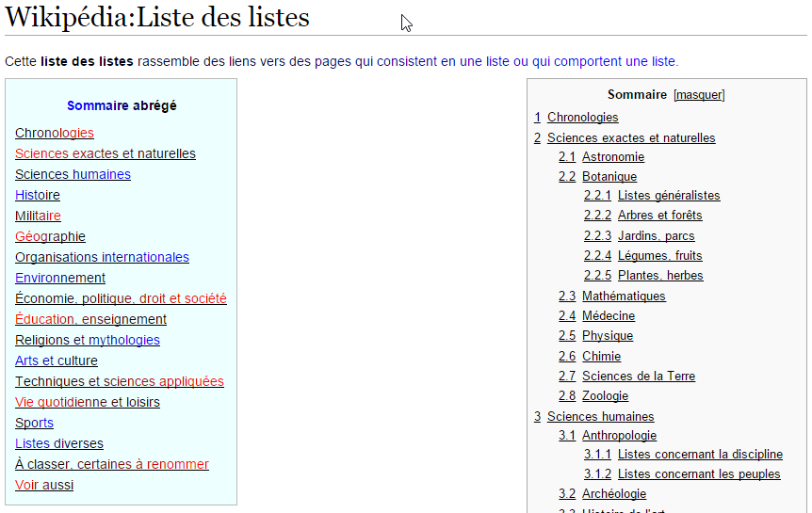Open the Histoire link
Viewport: 812px width, 513px height.
[38, 195]
